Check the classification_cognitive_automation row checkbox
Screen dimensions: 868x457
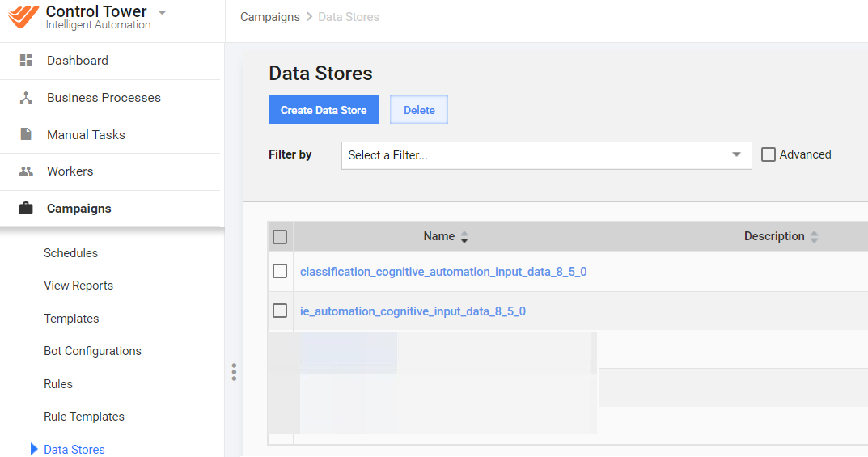280,271
